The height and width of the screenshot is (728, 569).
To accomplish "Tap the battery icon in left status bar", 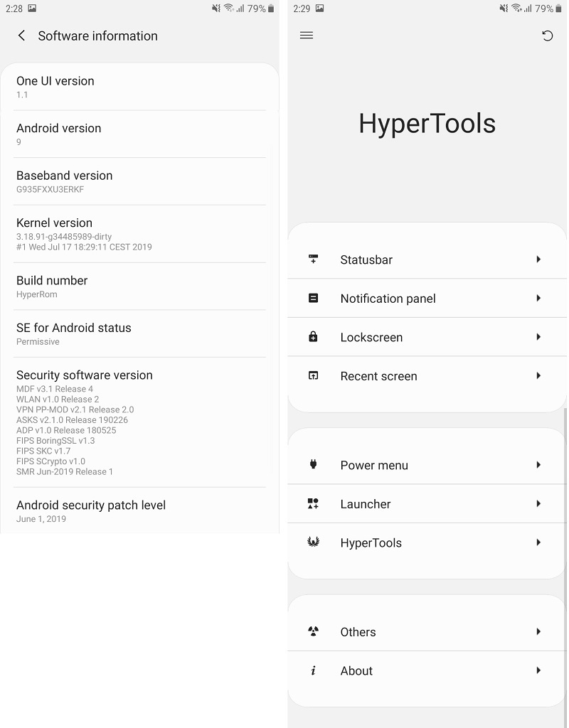I will click(271, 9).
